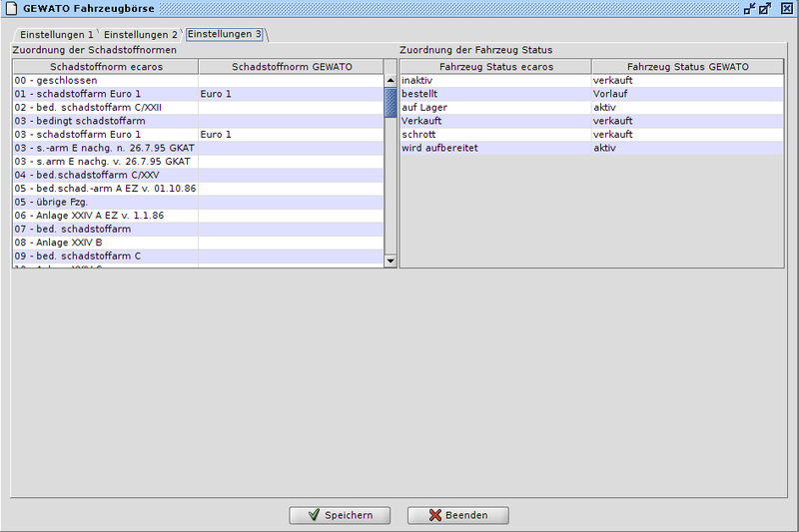The image size is (799, 532).
Task: Click the Schadstoffnorm GEWATO column header
Action: point(291,66)
